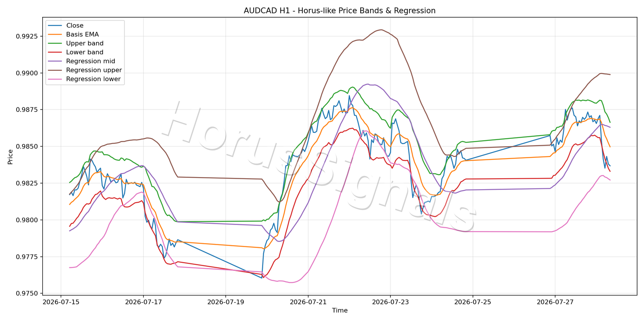Click the green Upper band swatch in legend
This screenshot has height=322, width=644.
click(55, 43)
